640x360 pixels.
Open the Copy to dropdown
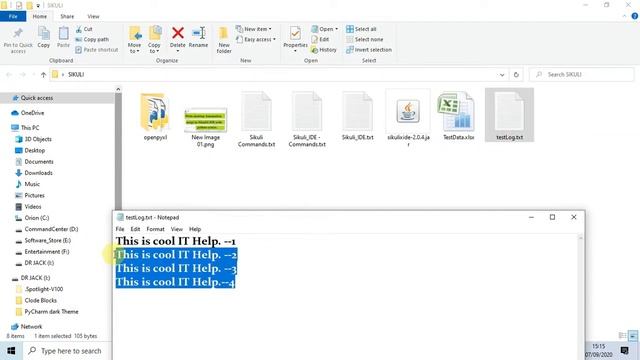154,40
